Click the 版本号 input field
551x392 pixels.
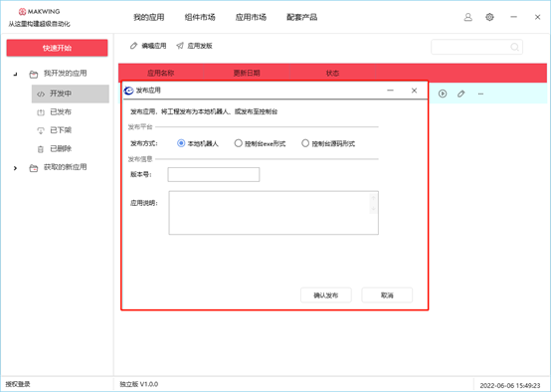214,174
